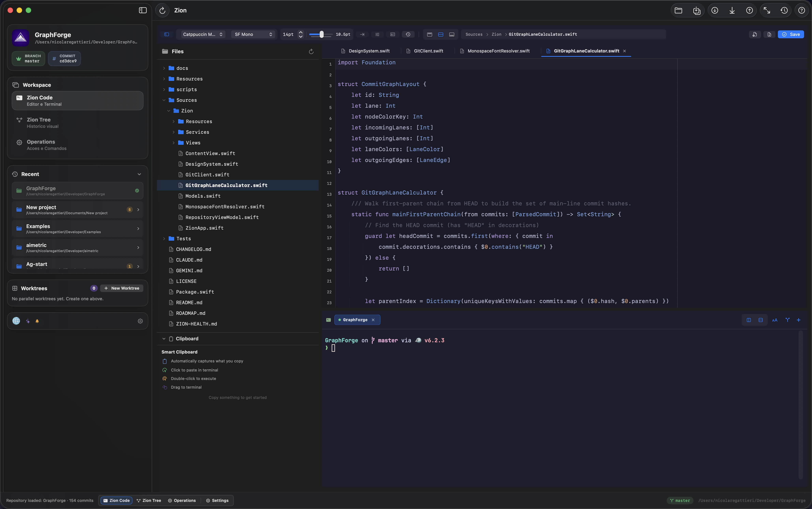Refresh the Files list
The height and width of the screenshot is (509, 812).
pyautogui.click(x=311, y=51)
